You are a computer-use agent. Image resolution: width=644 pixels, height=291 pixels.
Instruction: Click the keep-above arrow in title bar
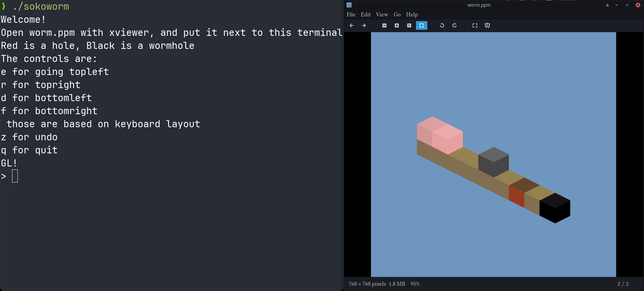[607, 5]
